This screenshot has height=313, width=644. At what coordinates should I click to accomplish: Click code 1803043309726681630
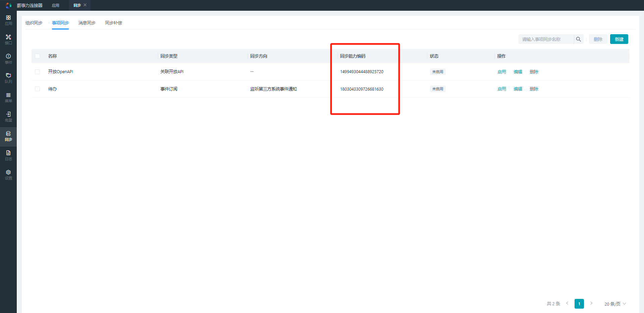(362, 89)
